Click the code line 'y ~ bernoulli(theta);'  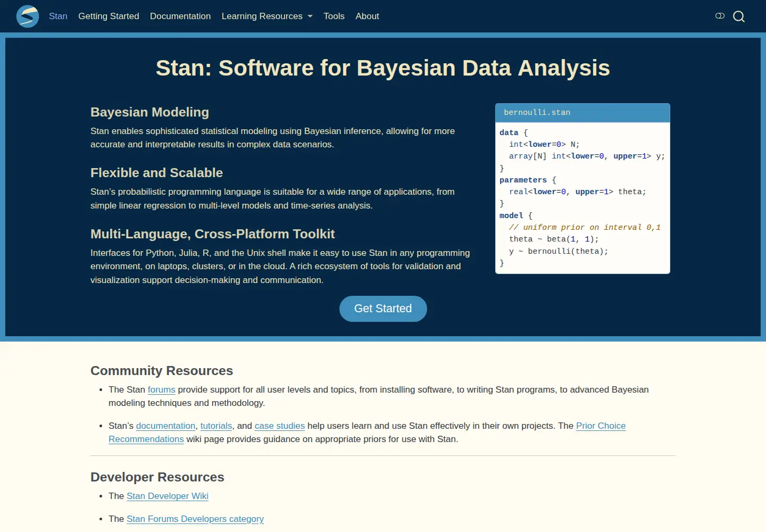559,251
